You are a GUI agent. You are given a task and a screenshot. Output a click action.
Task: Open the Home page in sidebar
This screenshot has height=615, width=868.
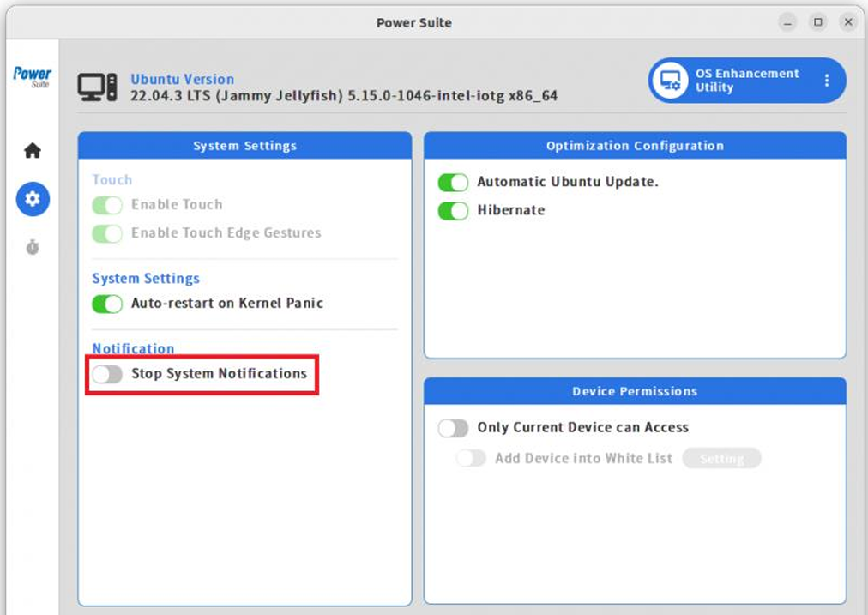(x=33, y=150)
